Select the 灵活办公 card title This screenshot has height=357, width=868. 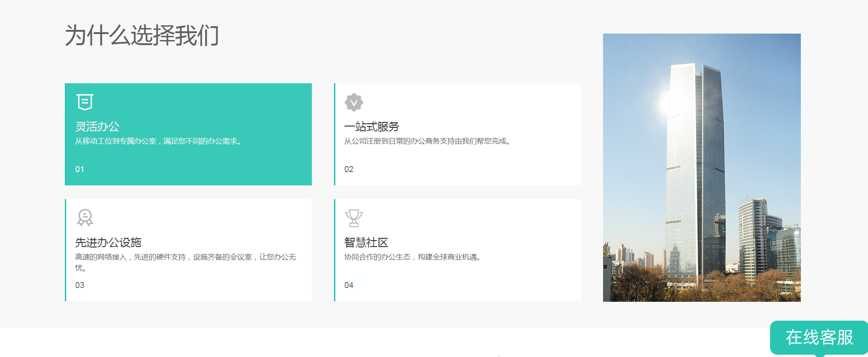click(98, 127)
